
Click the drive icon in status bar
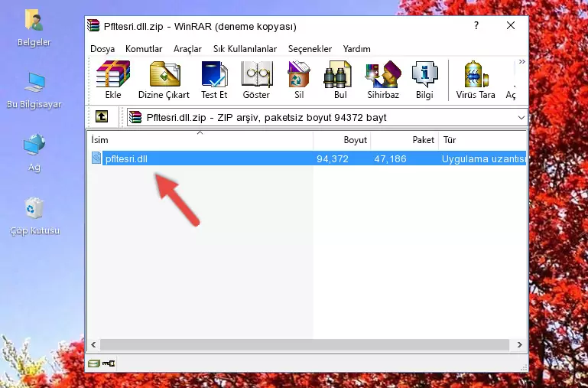[94, 364]
